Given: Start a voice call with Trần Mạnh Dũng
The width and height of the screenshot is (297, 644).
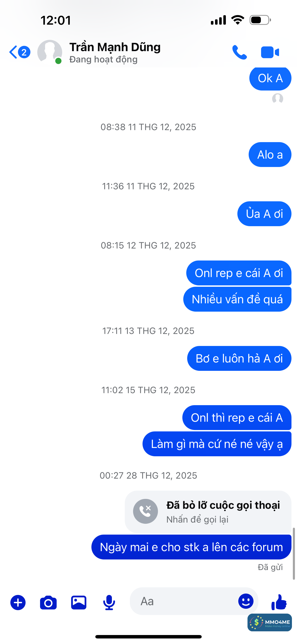Looking at the screenshot, I should coord(239,52).
